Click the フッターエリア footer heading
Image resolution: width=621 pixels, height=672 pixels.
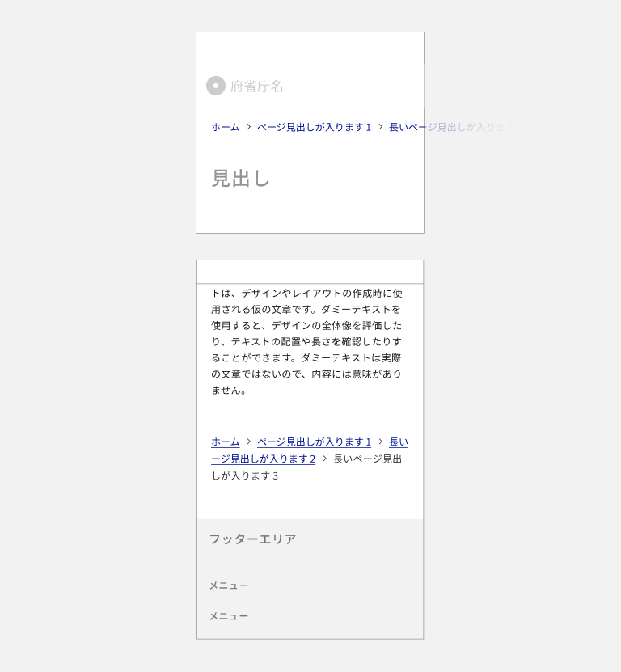click(252, 539)
